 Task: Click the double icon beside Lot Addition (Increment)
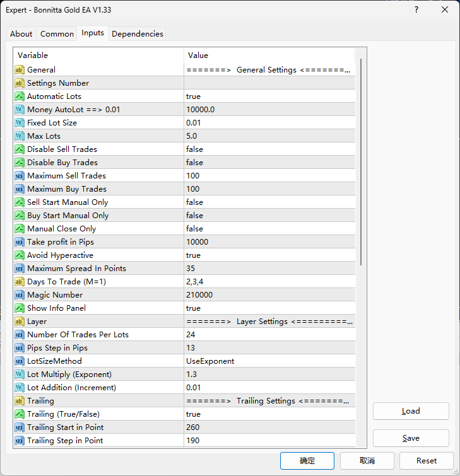[20, 388]
